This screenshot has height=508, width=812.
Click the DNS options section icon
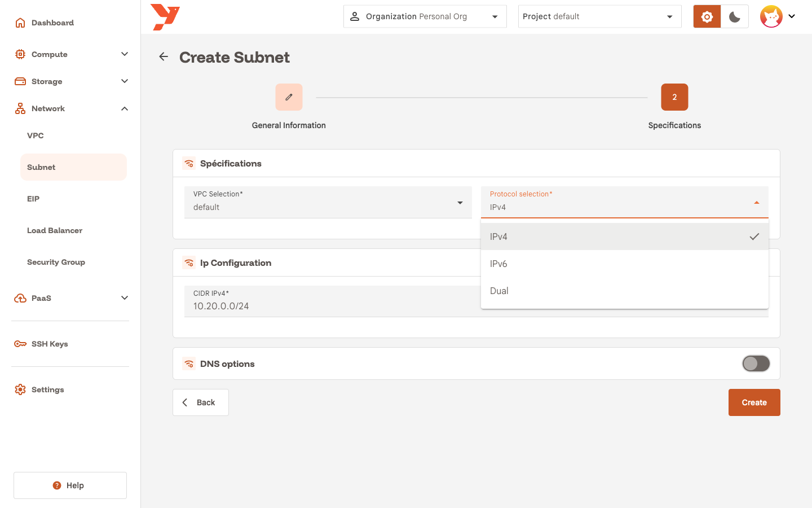189,364
